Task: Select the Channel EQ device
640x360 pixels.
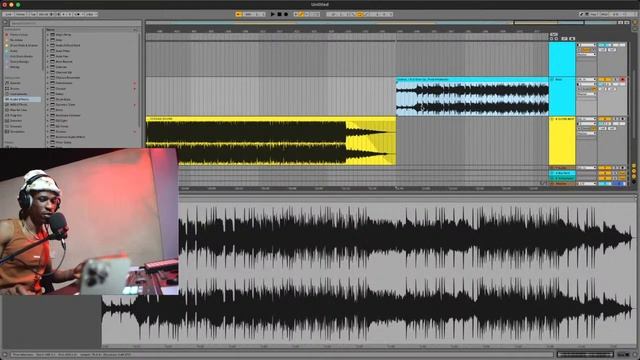Action: (x=64, y=72)
